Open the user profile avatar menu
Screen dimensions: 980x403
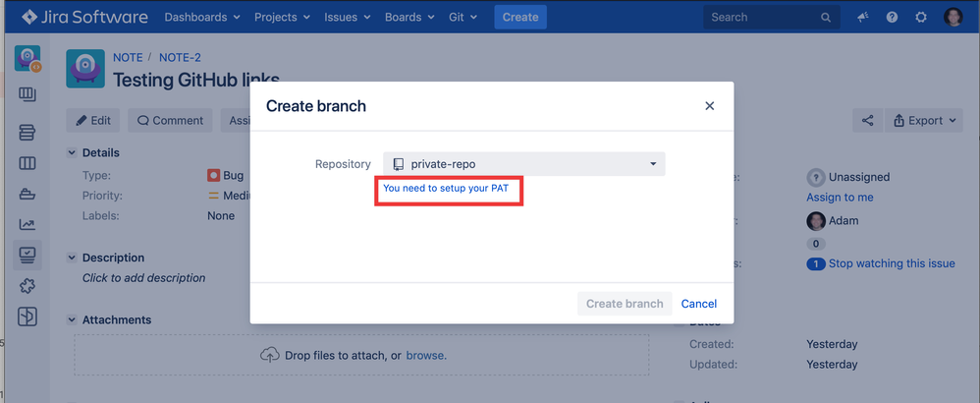tap(953, 17)
